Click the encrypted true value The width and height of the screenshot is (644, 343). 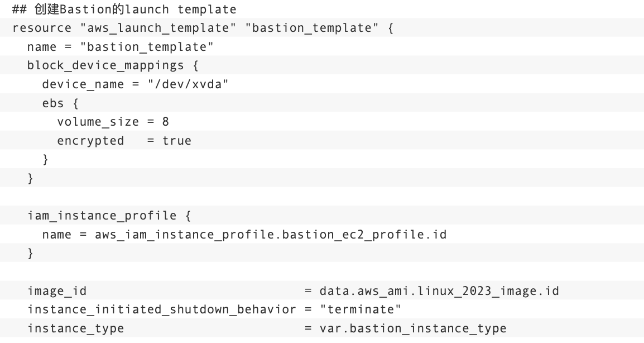pos(176,141)
